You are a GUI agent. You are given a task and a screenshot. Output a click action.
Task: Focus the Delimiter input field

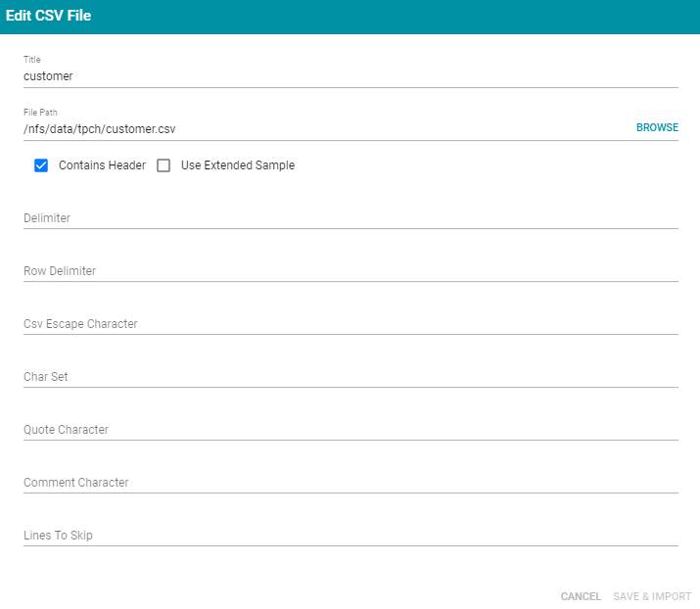coord(350,218)
